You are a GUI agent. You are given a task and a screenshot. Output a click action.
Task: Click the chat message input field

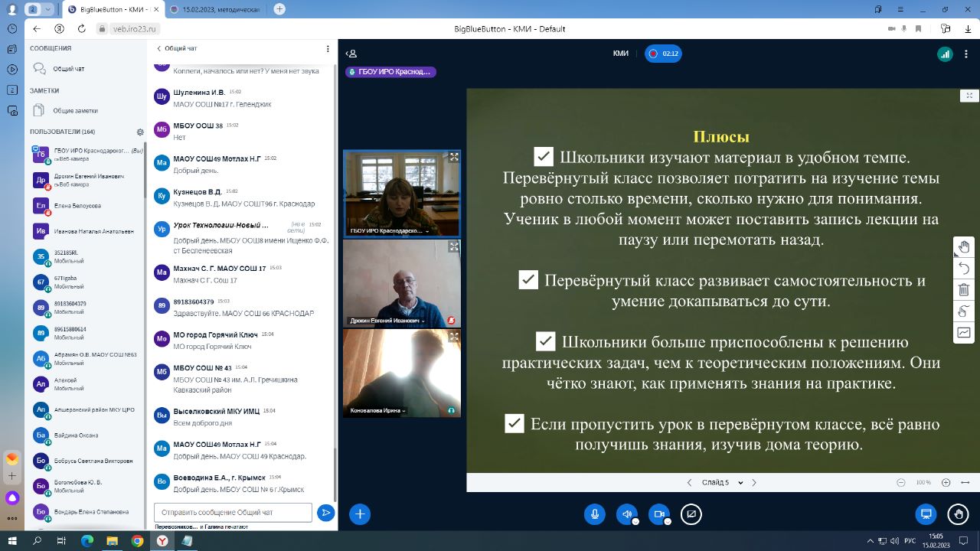click(x=233, y=512)
